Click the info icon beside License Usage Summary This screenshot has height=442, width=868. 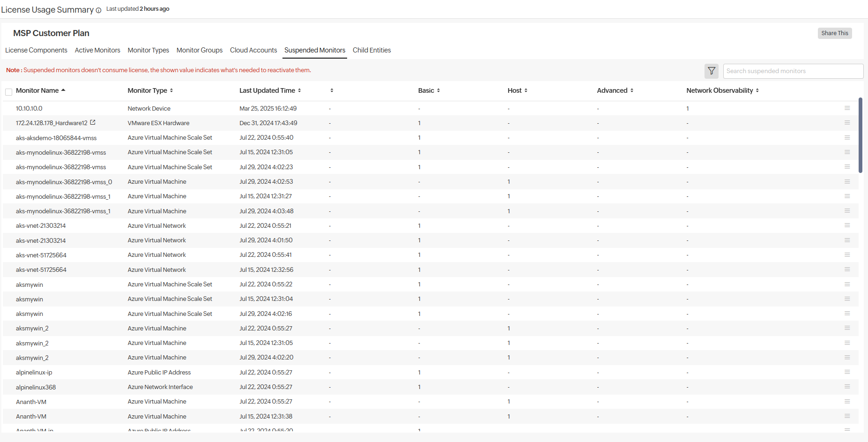click(x=98, y=10)
